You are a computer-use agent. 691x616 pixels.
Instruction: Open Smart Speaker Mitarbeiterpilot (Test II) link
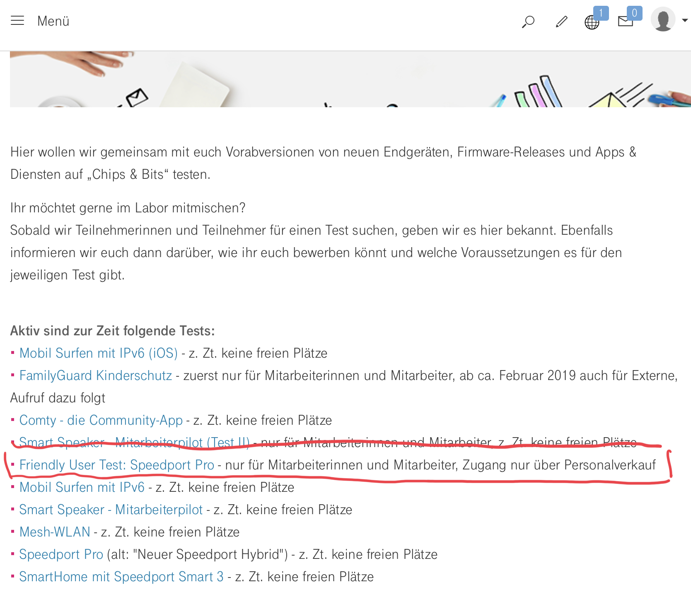coord(134,443)
